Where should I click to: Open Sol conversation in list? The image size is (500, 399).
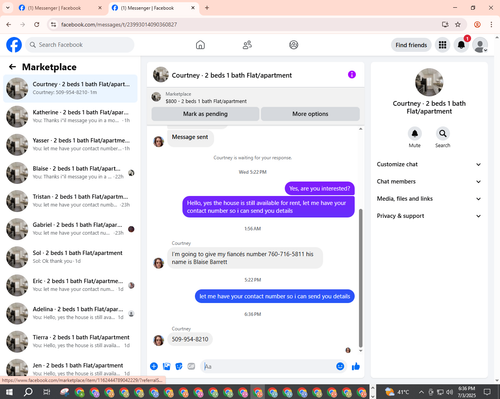70,257
